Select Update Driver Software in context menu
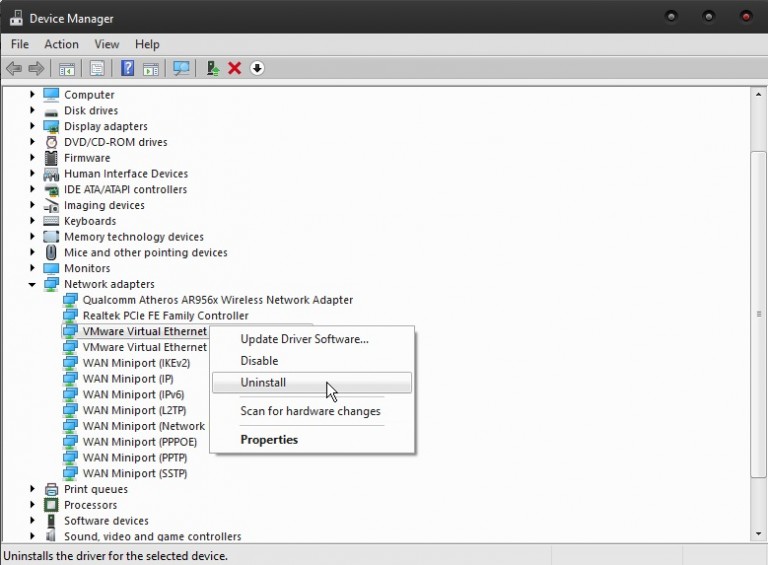 (304, 339)
